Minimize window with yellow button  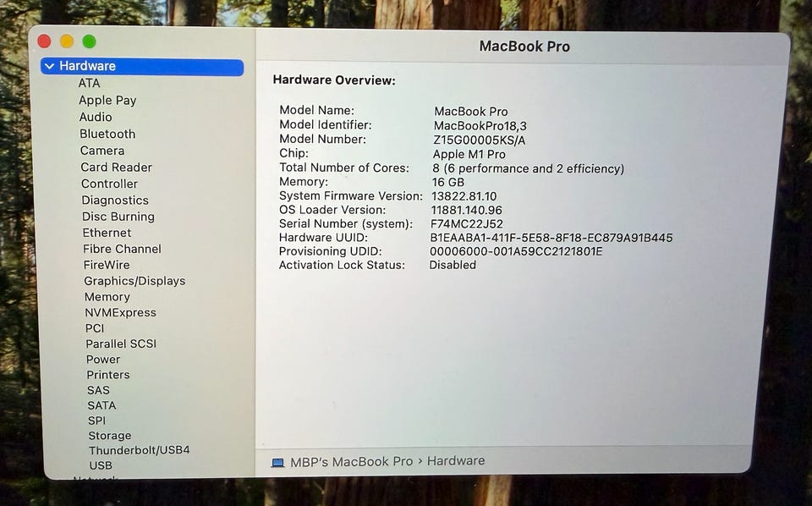(67, 41)
